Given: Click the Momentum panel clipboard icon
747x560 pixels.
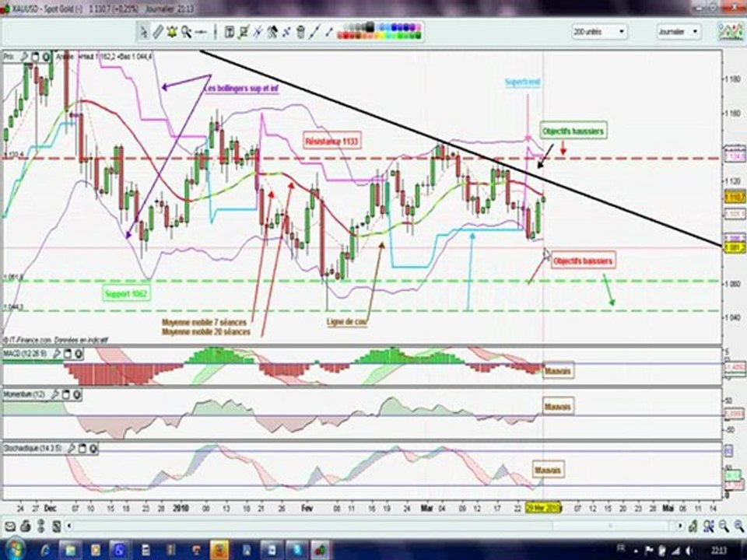Looking at the screenshot, I should coord(65,394).
